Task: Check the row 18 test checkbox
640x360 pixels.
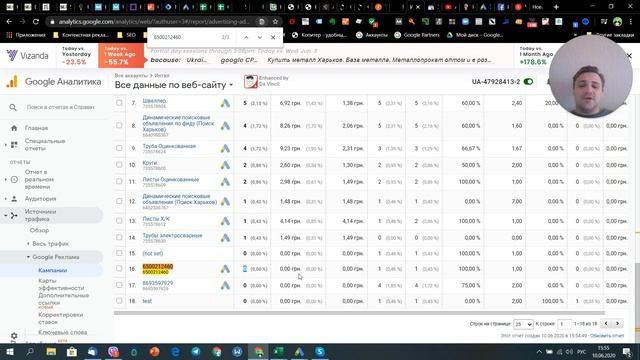Action: pos(119,301)
